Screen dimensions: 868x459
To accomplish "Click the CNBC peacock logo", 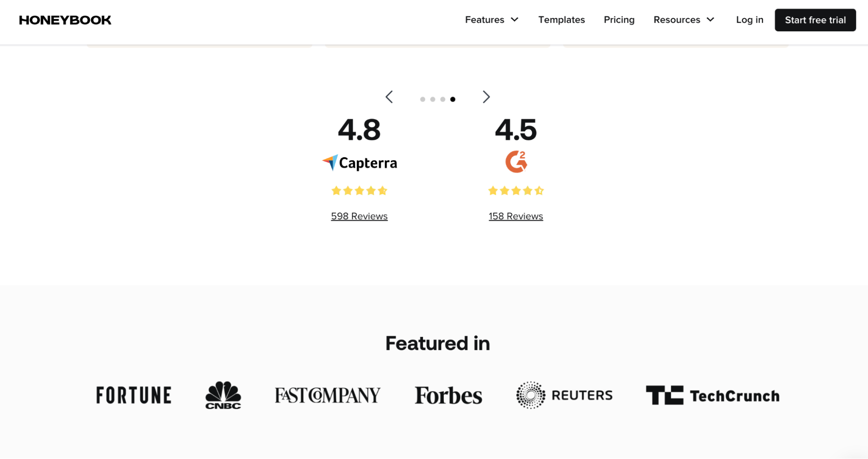I will pos(223,395).
